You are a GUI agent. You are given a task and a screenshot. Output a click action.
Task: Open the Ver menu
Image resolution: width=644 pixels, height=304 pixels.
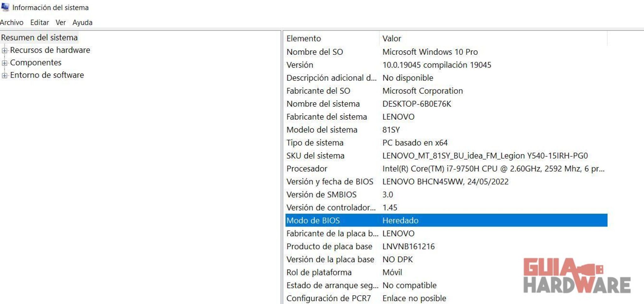click(x=60, y=22)
